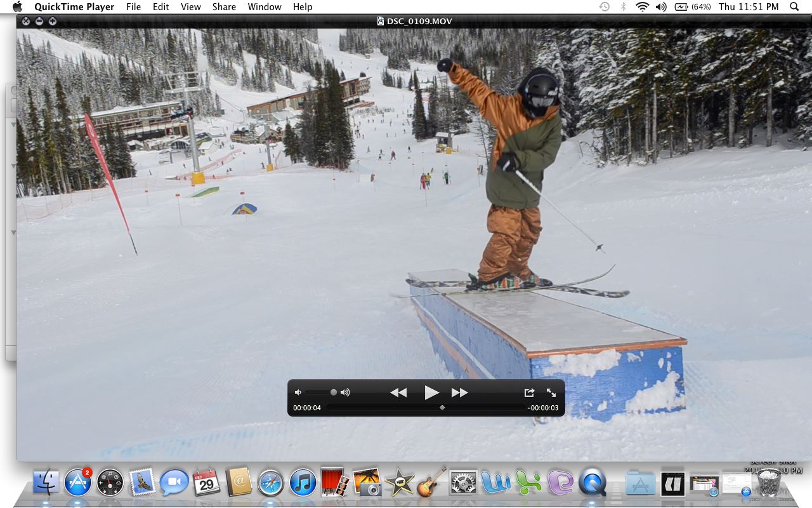Skip backward with the rewind button
The width and height of the screenshot is (812, 508).
pos(399,392)
